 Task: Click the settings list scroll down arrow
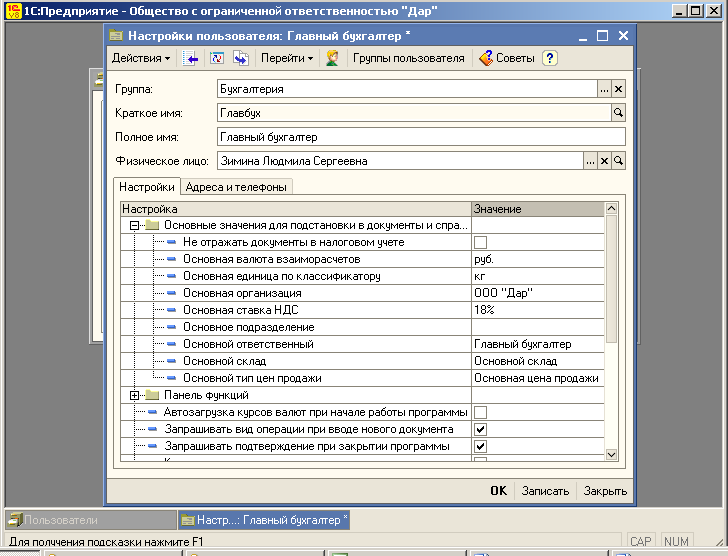[611, 455]
